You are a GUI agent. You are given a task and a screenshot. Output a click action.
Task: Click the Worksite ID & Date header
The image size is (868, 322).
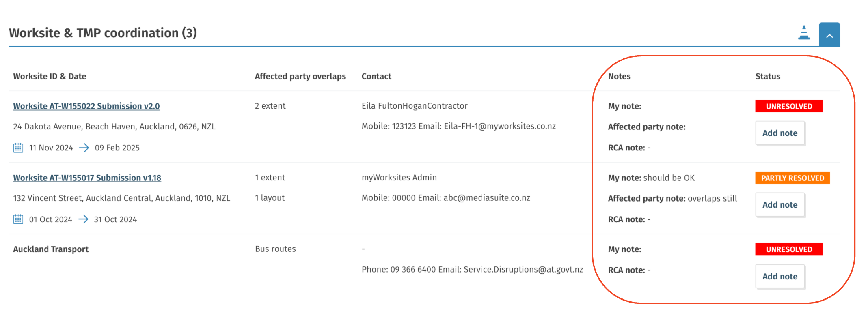pyautogui.click(x=50, y=76)
